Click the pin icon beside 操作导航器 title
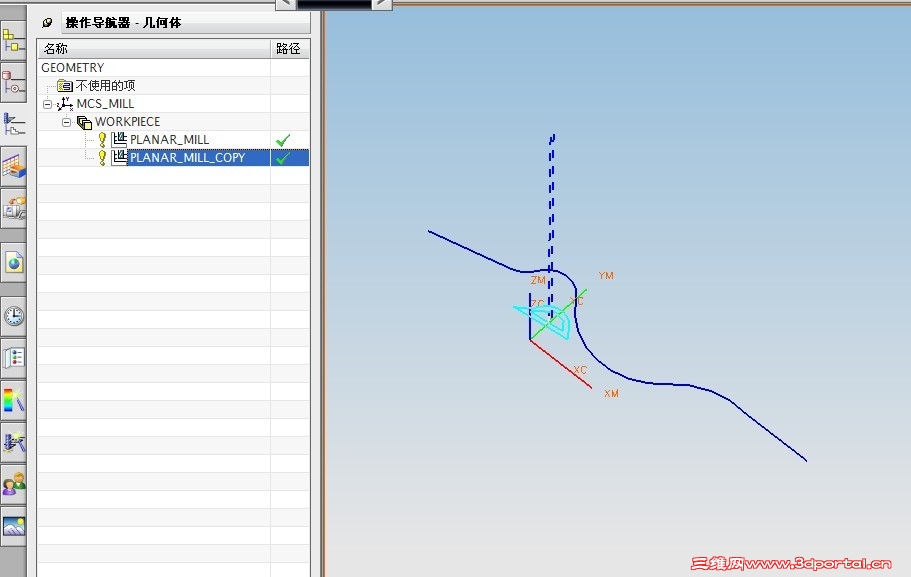The width and height of the screenshot is (911, 577). coord(47,23)
